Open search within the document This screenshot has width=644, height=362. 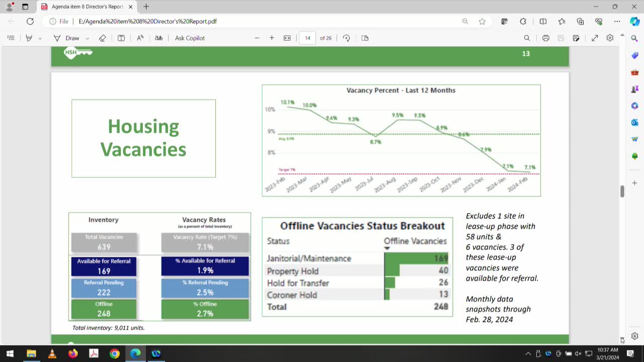tap(527, 38)
